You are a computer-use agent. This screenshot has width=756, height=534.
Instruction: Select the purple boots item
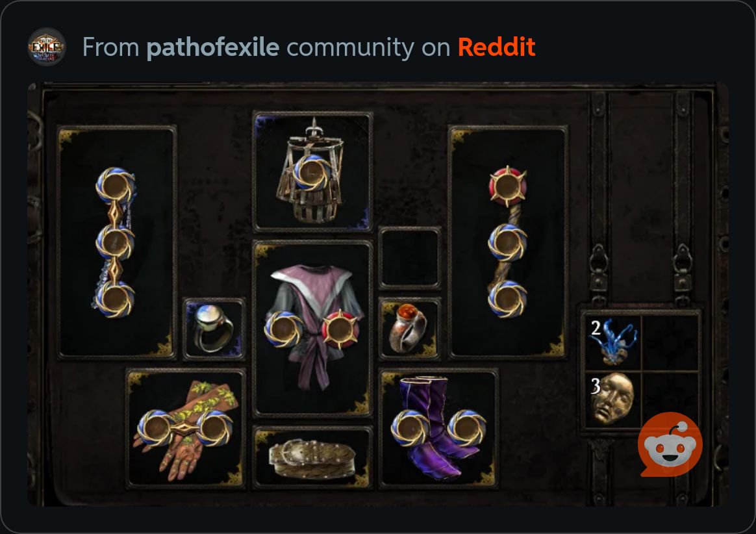tap(438, 429)
